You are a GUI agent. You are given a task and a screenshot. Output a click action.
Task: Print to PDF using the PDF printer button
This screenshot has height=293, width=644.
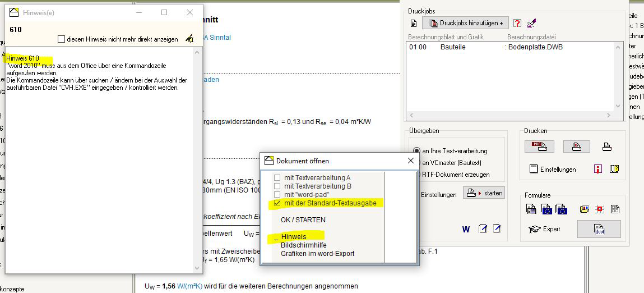pos(539,146)
